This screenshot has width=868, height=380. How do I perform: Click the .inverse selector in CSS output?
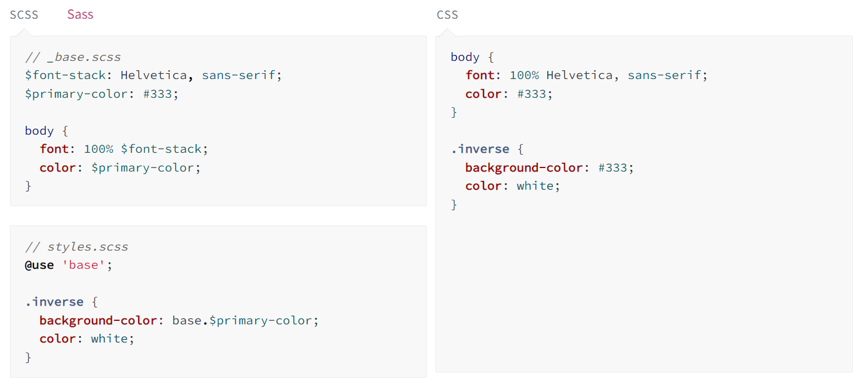coord(480,149)
